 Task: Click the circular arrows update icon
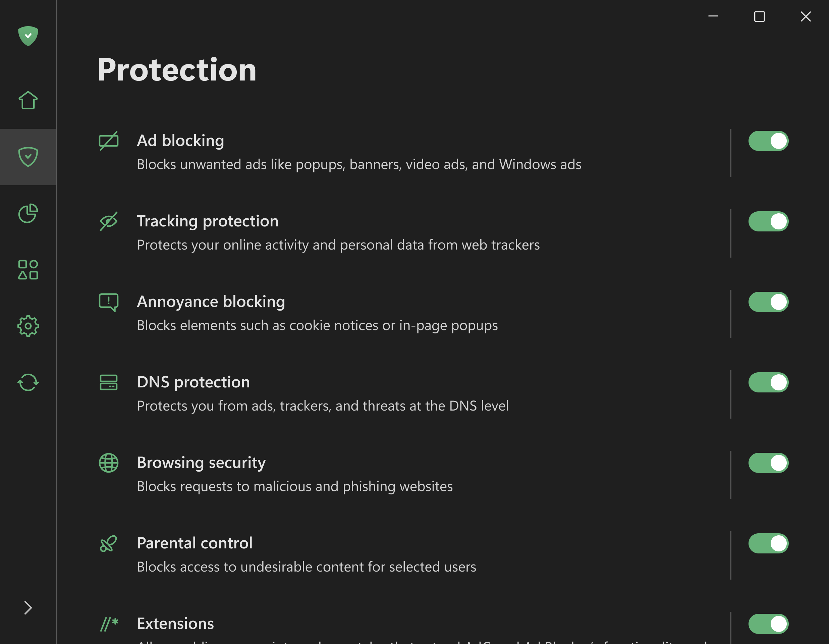click(28, 382)
